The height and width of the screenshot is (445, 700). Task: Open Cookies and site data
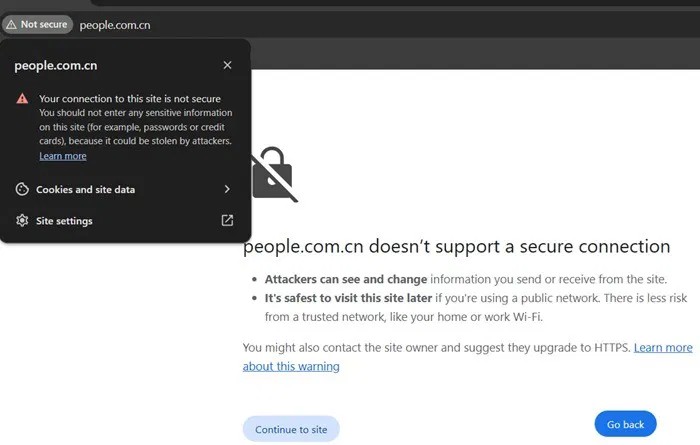(124, 189)
